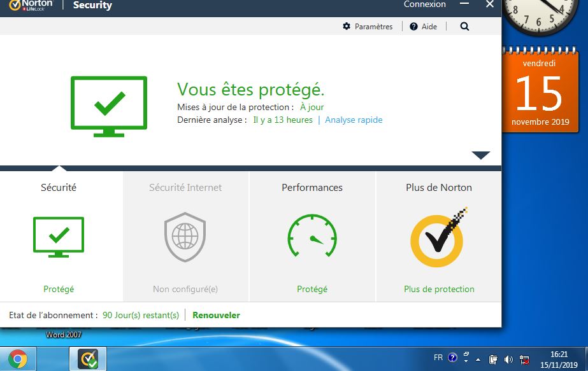
Task: Click 'Il y a 13 heures' text
Action: coord(283,120)
